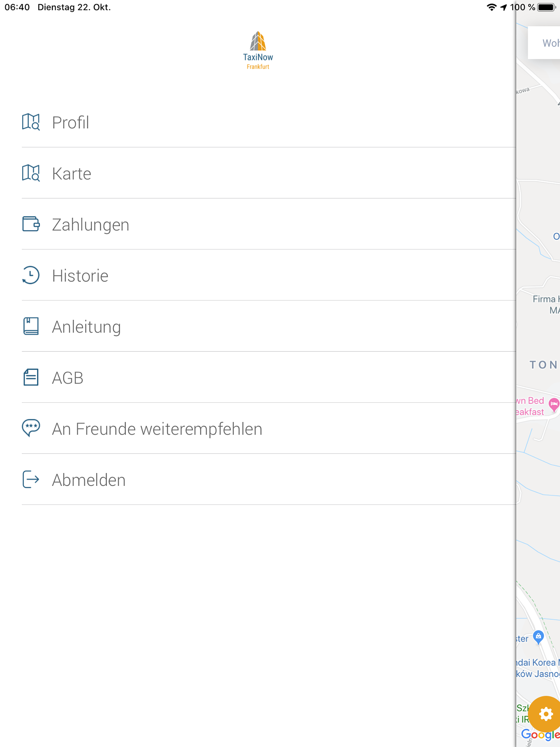Image resolution: width=560 pixels, height=747 pixels.
Task: Tap the book icon for Anleitung
Action: [31, 326]
